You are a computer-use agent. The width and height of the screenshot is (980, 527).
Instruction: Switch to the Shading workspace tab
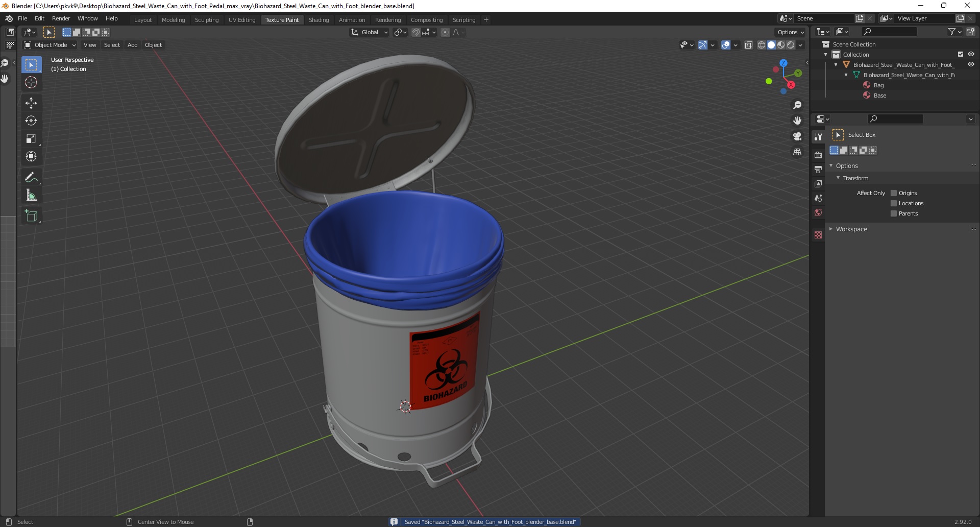[318, 20]
